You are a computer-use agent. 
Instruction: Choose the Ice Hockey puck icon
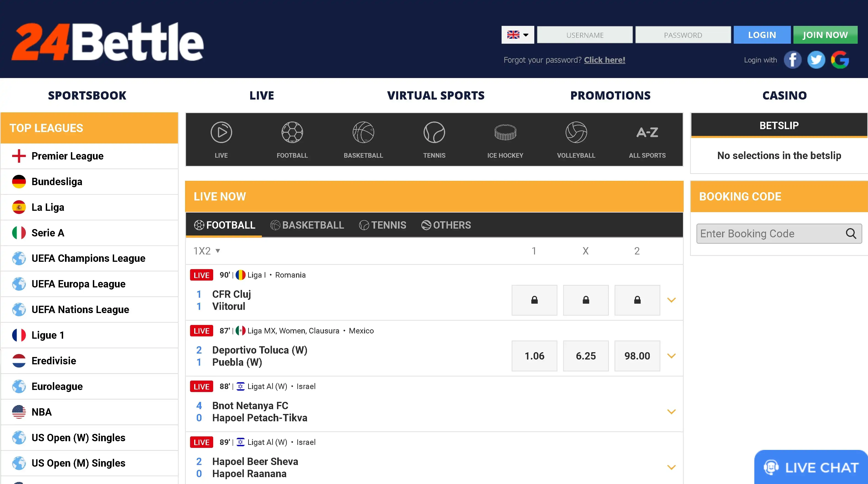pos(505,132)
